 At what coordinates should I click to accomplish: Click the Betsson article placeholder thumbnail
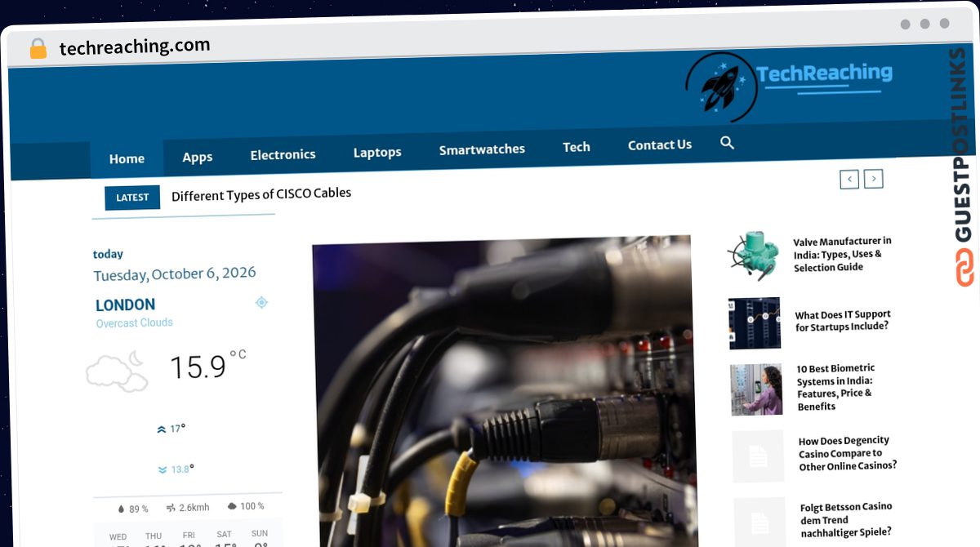[759, 523]
